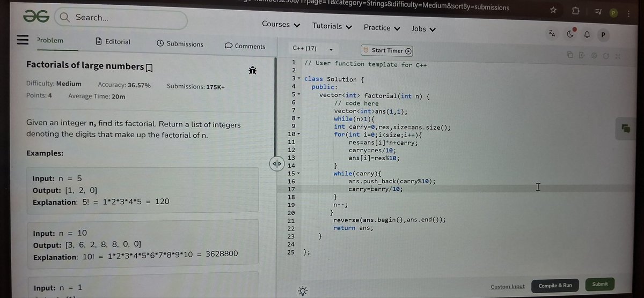
Task: Click line 21 reverse(ans.begin(),ans.end())
Action: coord(389,220)
